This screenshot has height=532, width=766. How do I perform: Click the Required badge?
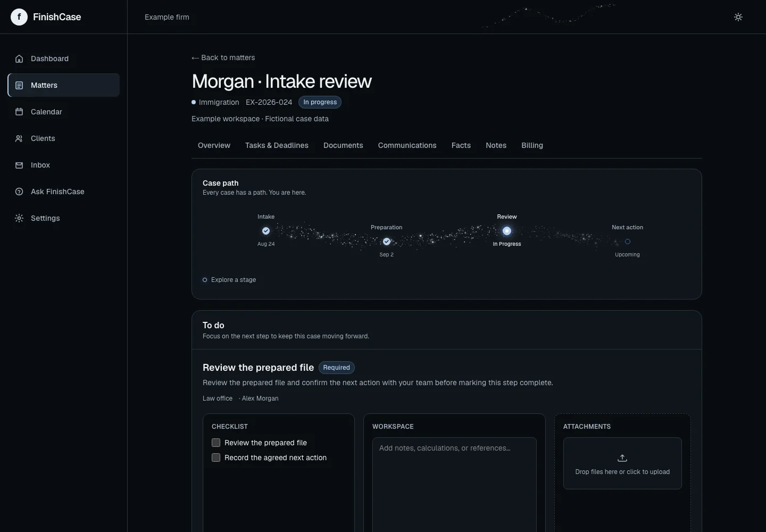(337, 368)
